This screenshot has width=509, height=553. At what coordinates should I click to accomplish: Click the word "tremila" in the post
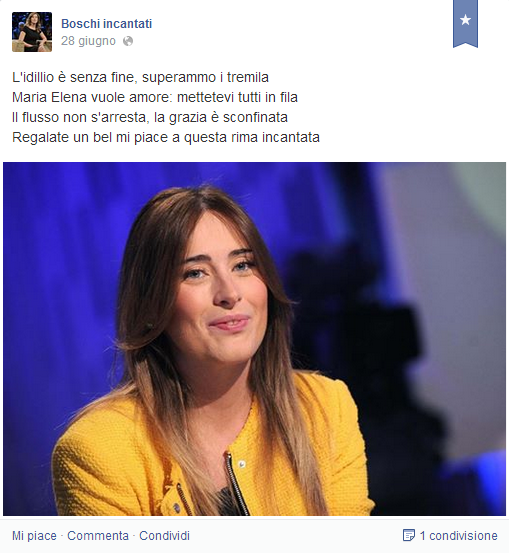click(x=248, y=77)
